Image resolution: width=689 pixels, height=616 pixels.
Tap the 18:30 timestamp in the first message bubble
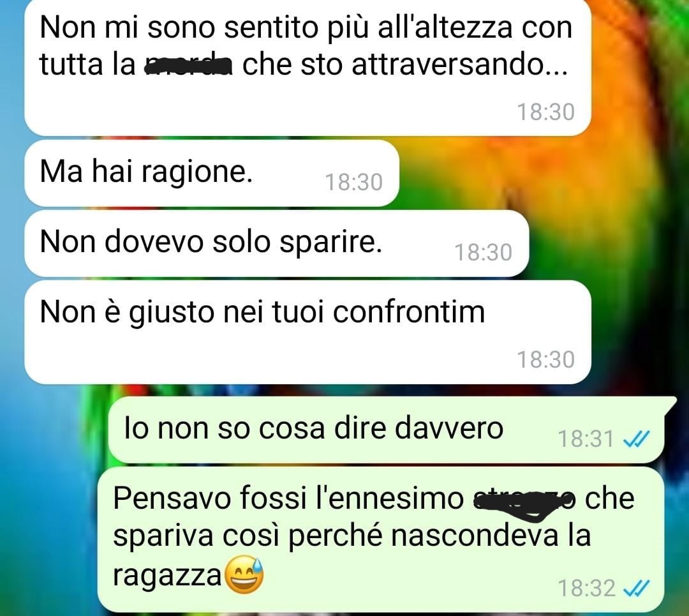545,112
